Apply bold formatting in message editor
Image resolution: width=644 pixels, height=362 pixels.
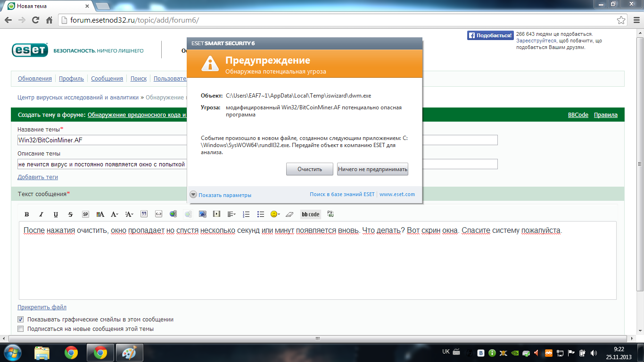click(27, 214)
